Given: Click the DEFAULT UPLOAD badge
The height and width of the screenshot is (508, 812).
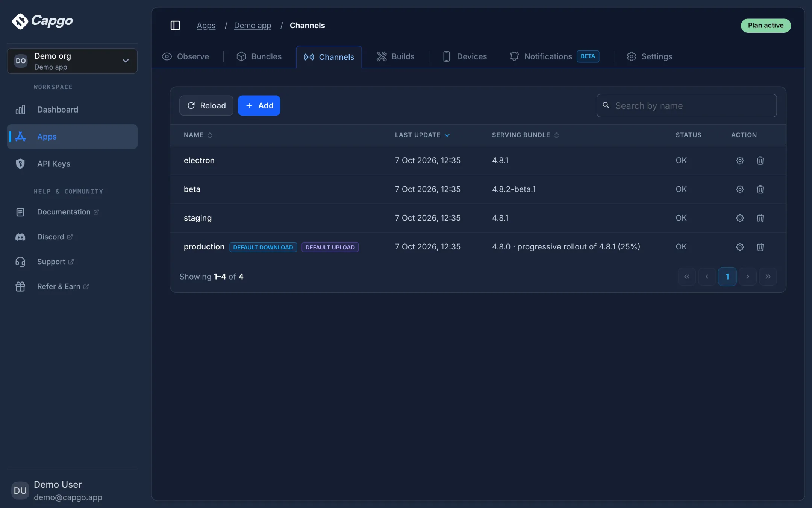Looking at the screenshot, I should 330,247.
